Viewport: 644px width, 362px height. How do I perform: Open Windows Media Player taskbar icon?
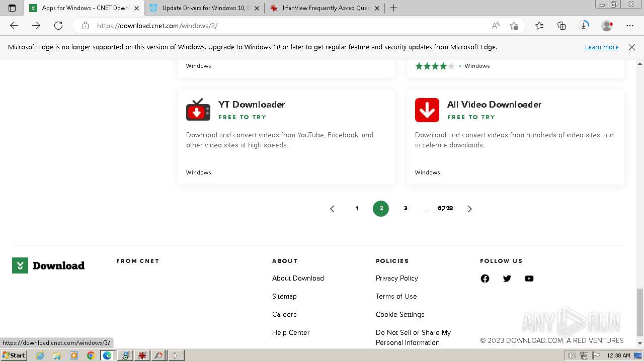click(x=74, y=355)
